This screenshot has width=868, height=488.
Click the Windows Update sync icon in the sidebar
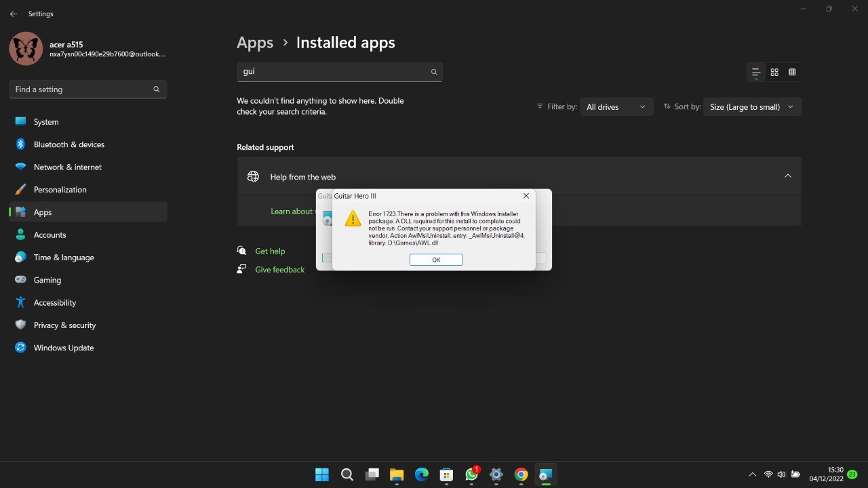(20, 348)
